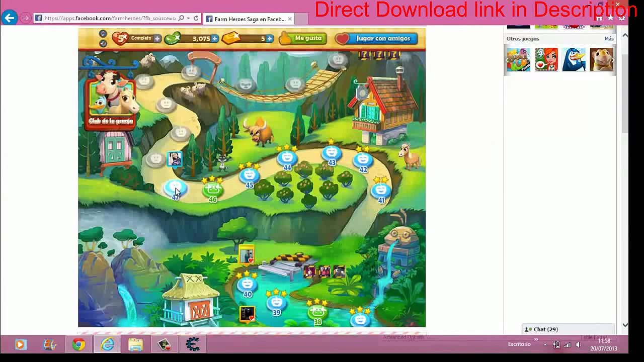This screenshot has height=362, width=644.
Task: Click the page scrollbar down arrow
Action: 625,325
